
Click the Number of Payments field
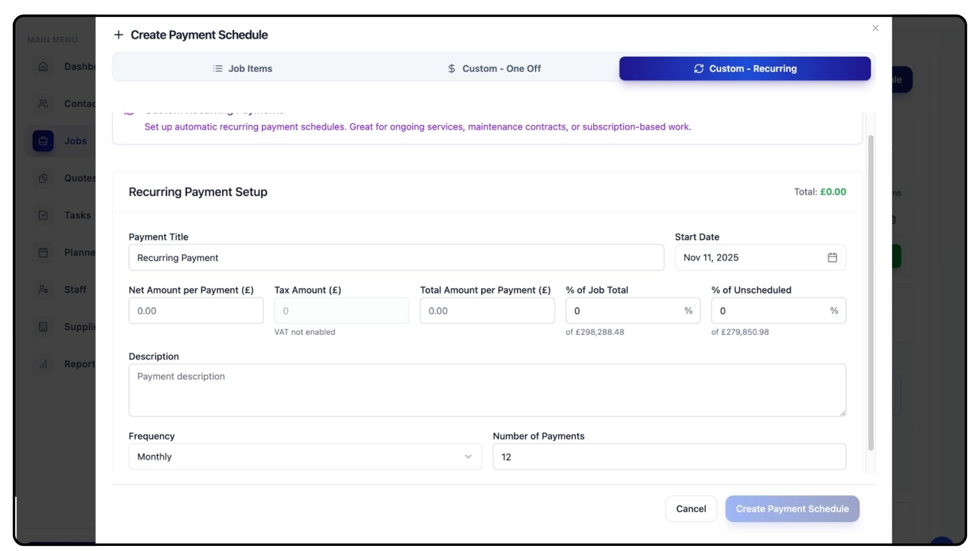click(x=669, y=457)
